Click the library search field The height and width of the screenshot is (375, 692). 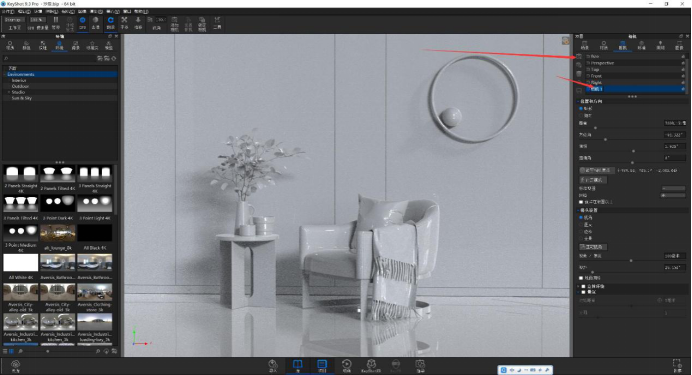pyautogui.click(x=50, y=58)
